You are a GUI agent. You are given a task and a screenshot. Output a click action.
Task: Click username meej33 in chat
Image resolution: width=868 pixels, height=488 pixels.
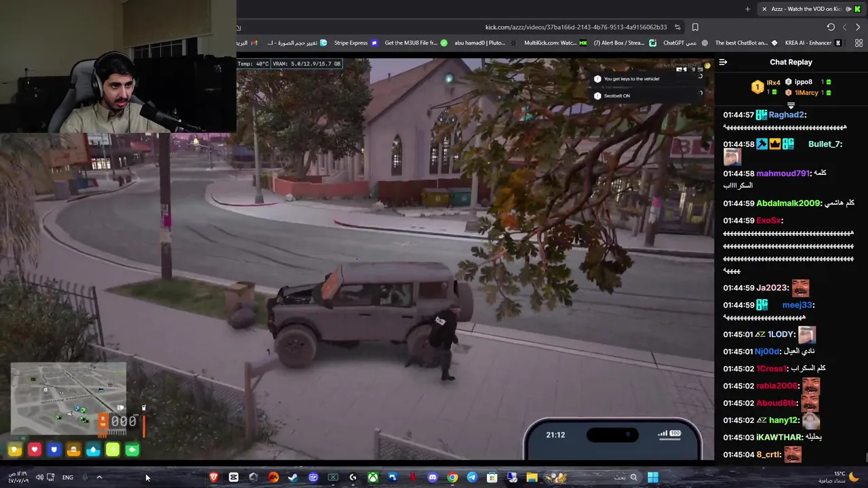[x=797, y=305]
